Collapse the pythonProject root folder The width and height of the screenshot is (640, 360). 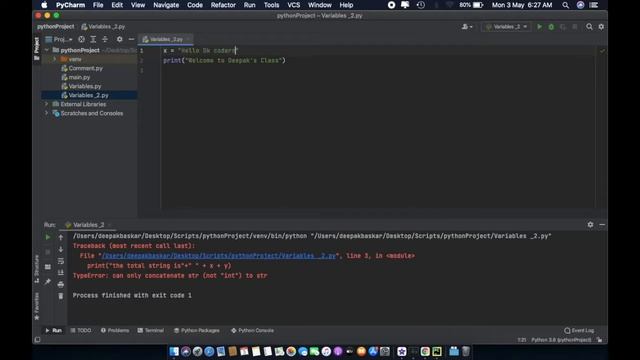click(47, 50)
